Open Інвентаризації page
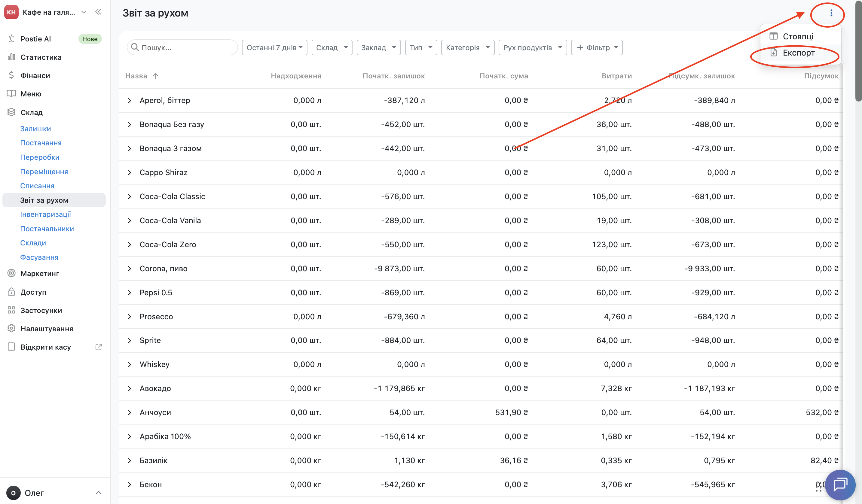The height and width of the screenshot is (504, 862). [x=45, y=214]
